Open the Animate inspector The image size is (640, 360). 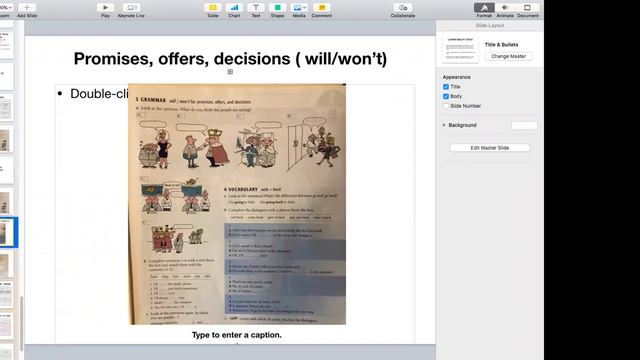click(505, 8)
